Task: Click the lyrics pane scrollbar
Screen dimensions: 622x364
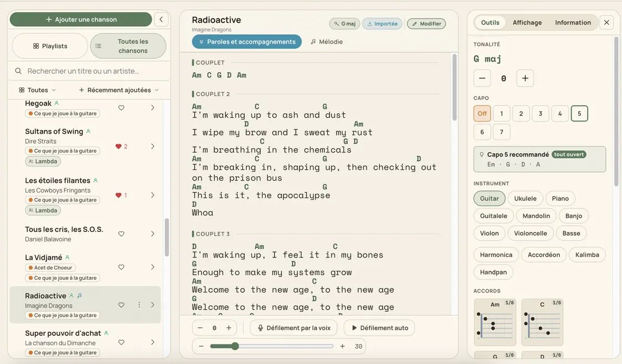Action: click(x=455, y=87)
